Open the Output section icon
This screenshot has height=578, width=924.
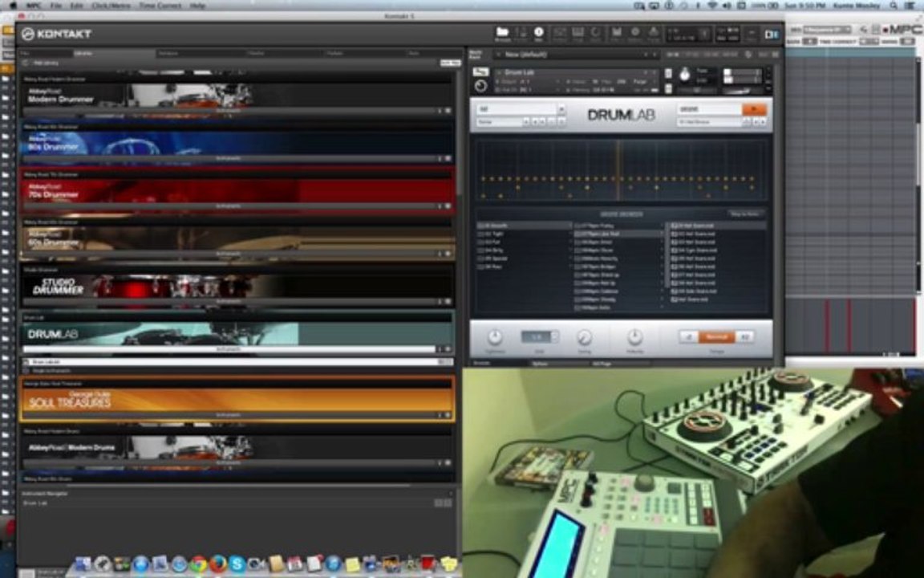[x=559, y=34]
